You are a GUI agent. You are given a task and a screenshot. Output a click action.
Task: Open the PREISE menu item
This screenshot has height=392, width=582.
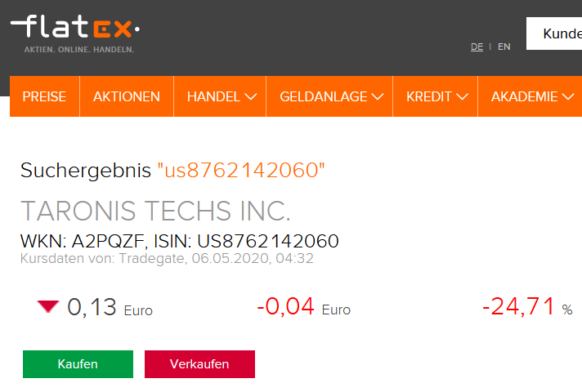tap(44, 96)
